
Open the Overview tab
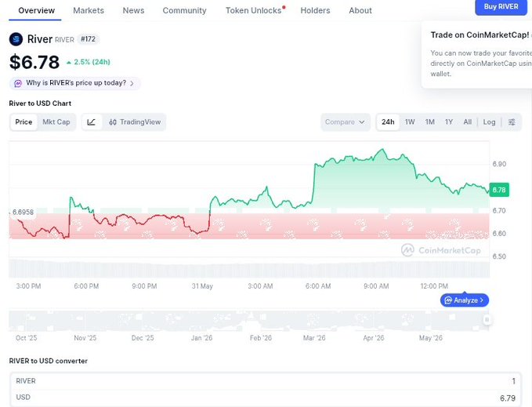pos(36,10)
